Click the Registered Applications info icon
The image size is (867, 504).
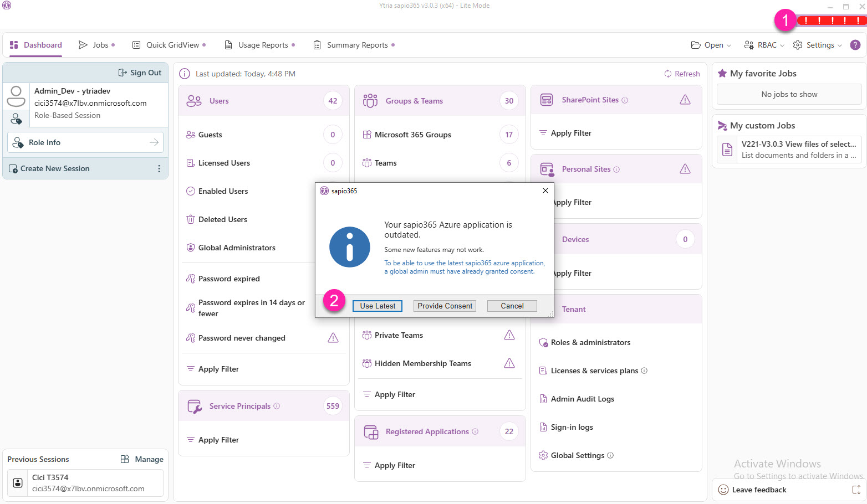(x=475, y=431)
